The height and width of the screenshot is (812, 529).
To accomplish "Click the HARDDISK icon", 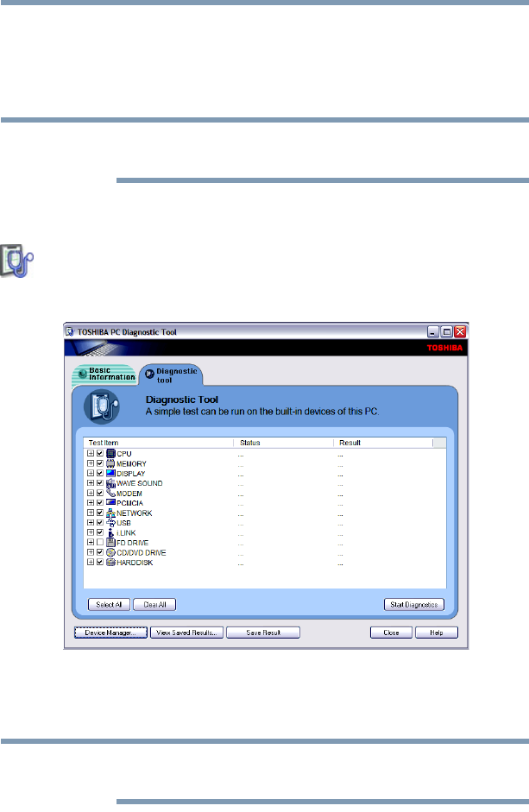I will tap(110, 563).
